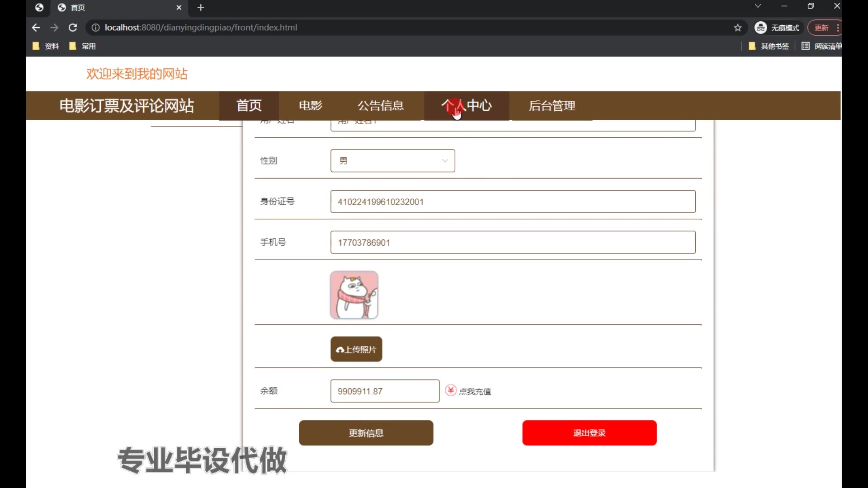Open new browser tab with plus
868x488 pixels.
201,8
